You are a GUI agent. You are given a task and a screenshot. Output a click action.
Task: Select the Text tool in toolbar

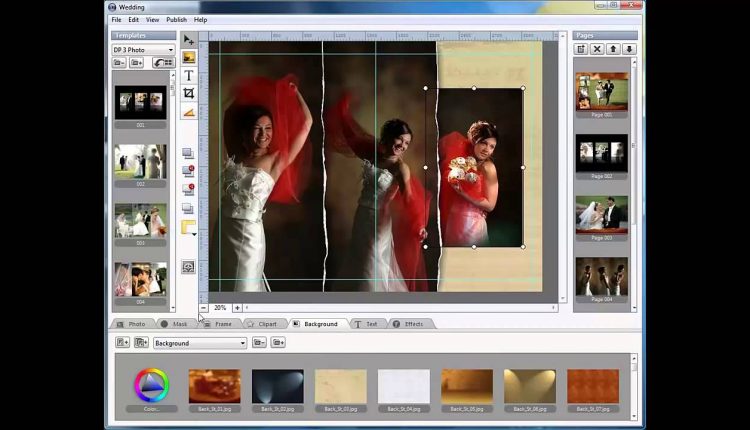[188, 75]
